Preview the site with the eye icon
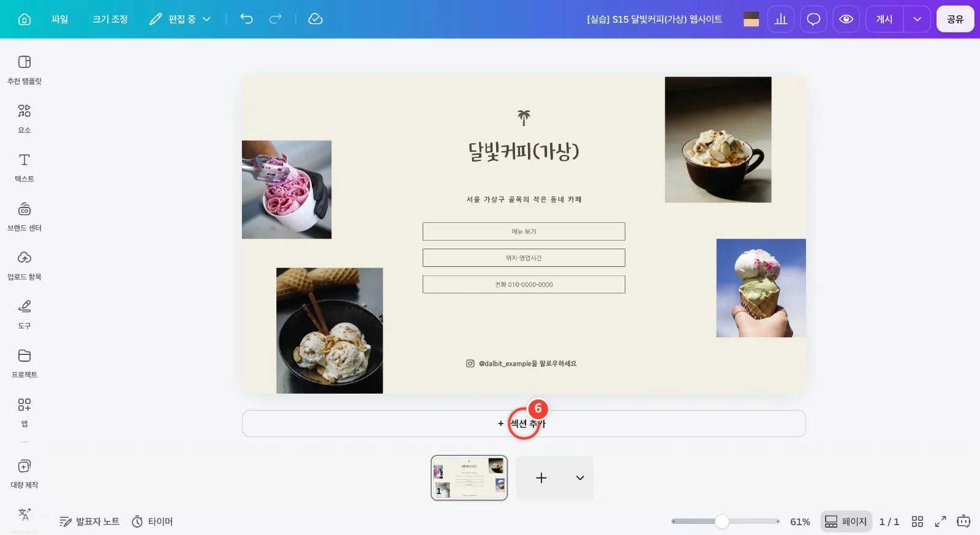The height and width of the screenshot is (535, 980). (x=846, y=19)
